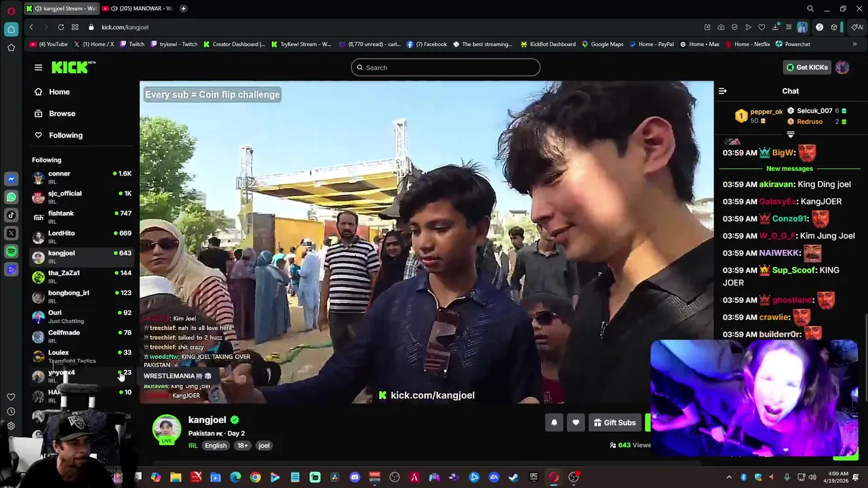This screenshot has height=488, width=868.
Task: Open fishtank channel in Following list
Action: pyautogui.click(x=82, y=217)
